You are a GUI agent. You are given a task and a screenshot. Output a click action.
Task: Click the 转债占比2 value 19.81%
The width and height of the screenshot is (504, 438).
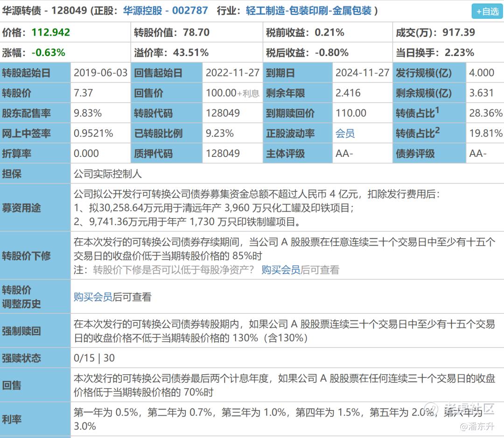coord(486,133)
